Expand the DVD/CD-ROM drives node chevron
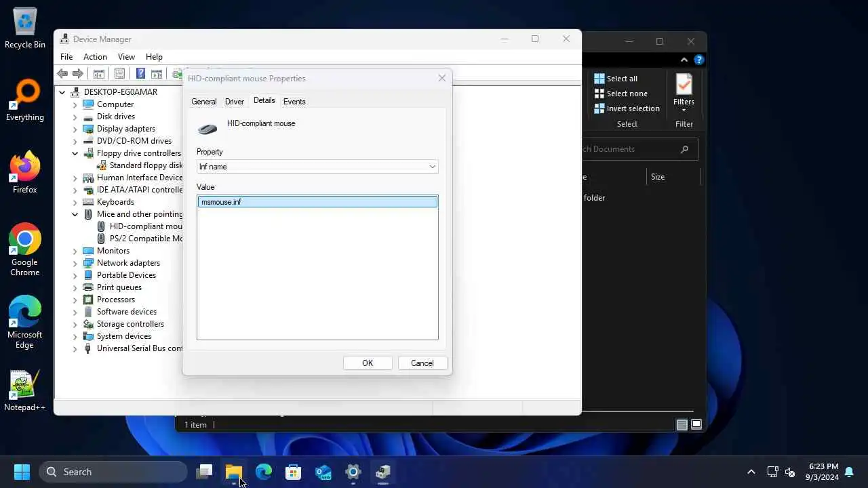This screenshot has height=488, width=868. 75,141
